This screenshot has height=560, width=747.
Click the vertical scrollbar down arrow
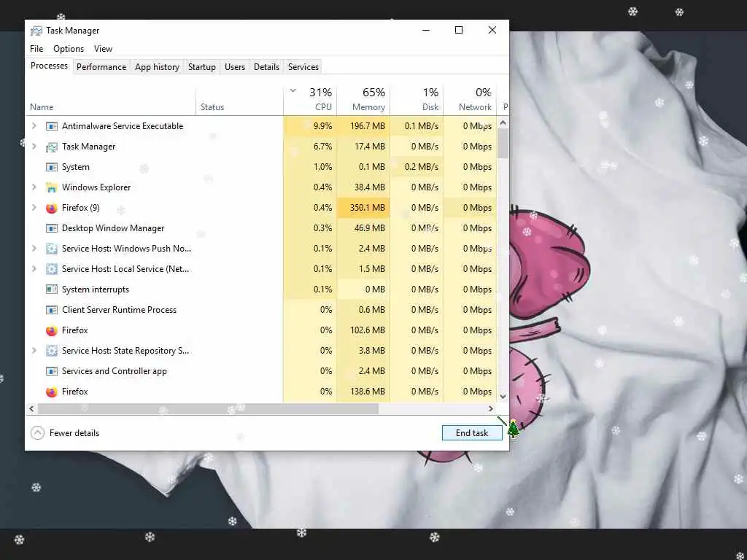coord(503,396)
